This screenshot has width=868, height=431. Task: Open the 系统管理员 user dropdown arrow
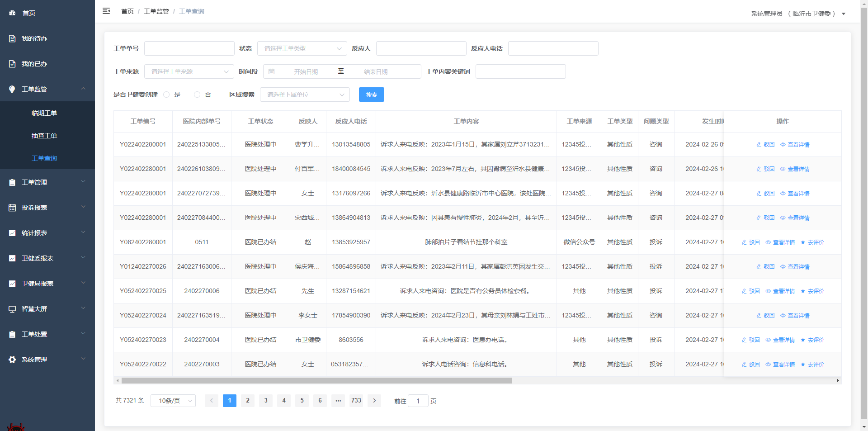844,14
